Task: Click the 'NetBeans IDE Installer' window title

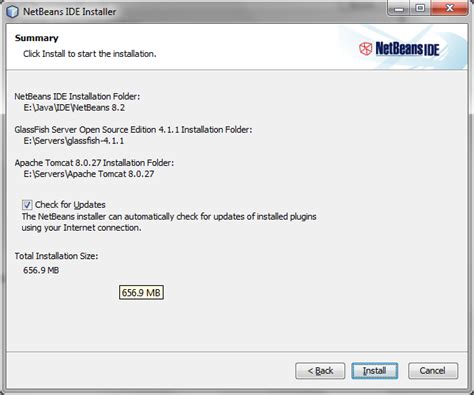Action: [x=69, y=12]
